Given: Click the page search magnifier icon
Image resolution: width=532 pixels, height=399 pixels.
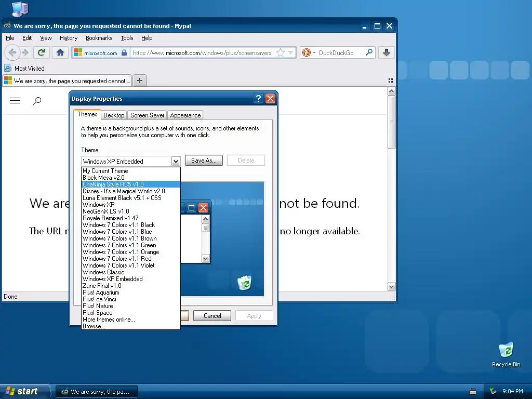Looking at the screenshot, I should click(x=37, y=101).
